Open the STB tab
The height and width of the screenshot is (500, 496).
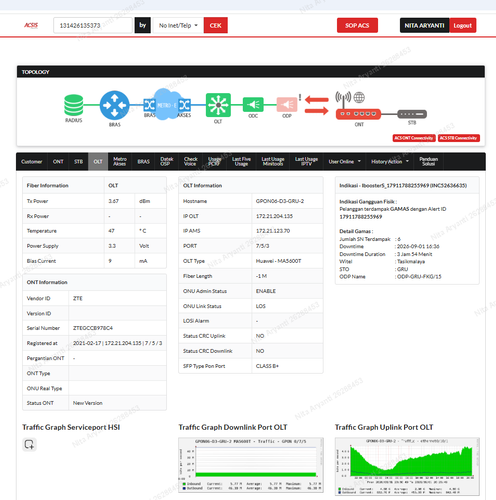tap(78, 162)
